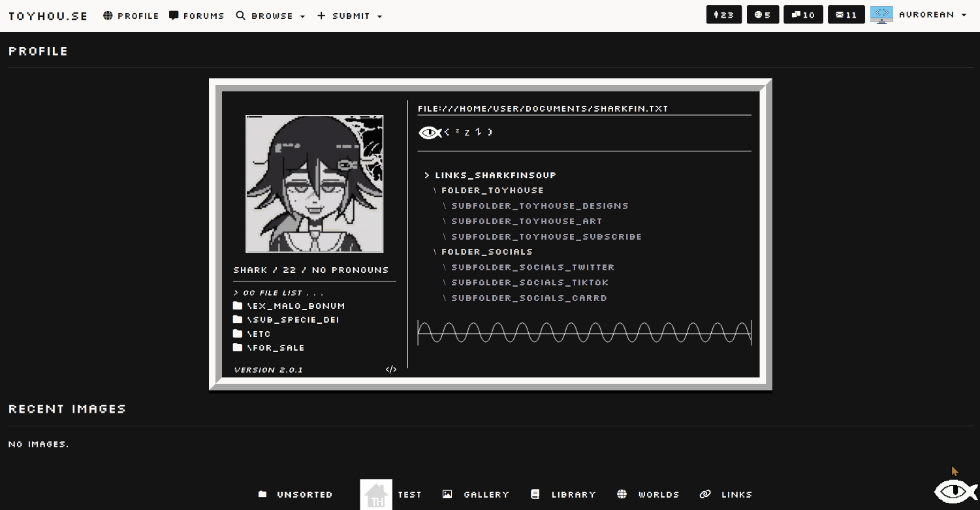Switch to the Library tab
The image size is (980, 510).
(572, 494)
